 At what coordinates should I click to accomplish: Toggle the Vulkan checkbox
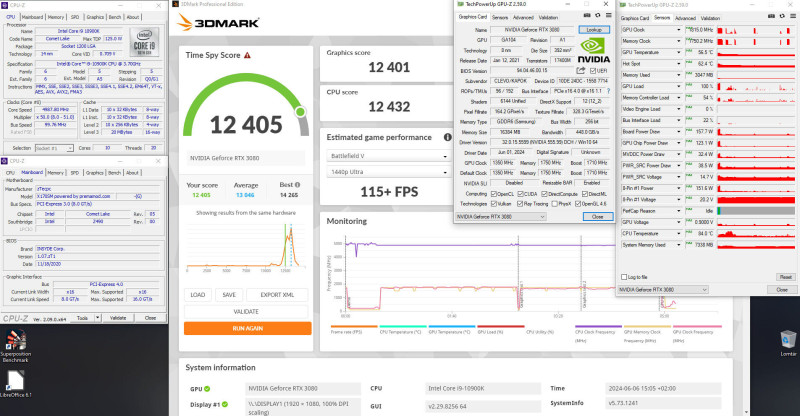493,204
